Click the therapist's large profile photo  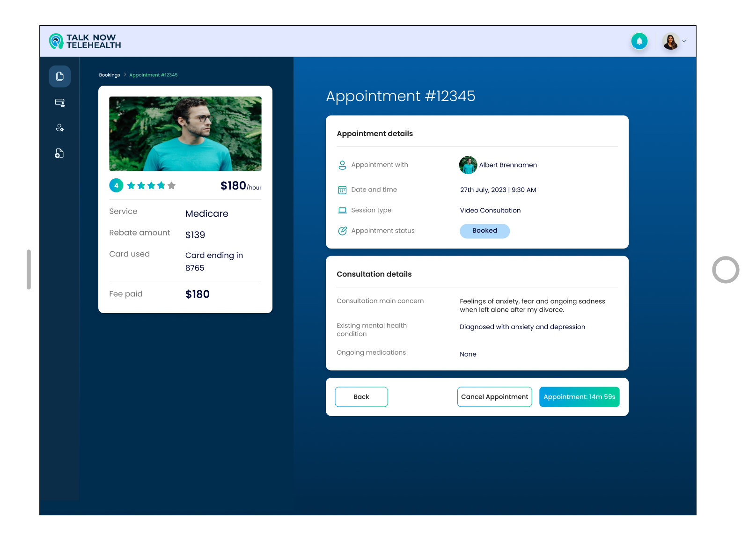[x=185, y=133]
